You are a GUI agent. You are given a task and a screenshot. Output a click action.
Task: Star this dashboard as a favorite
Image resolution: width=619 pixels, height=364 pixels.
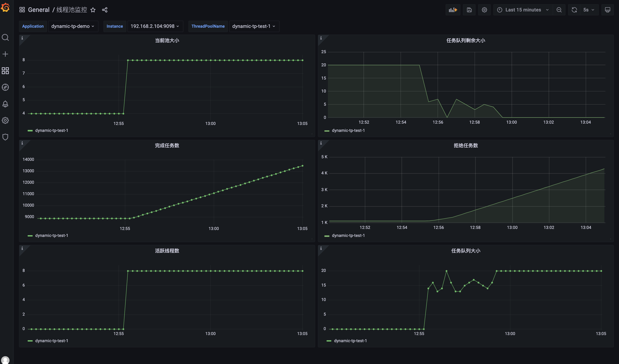pyautogui.click(x=93, y=10)
